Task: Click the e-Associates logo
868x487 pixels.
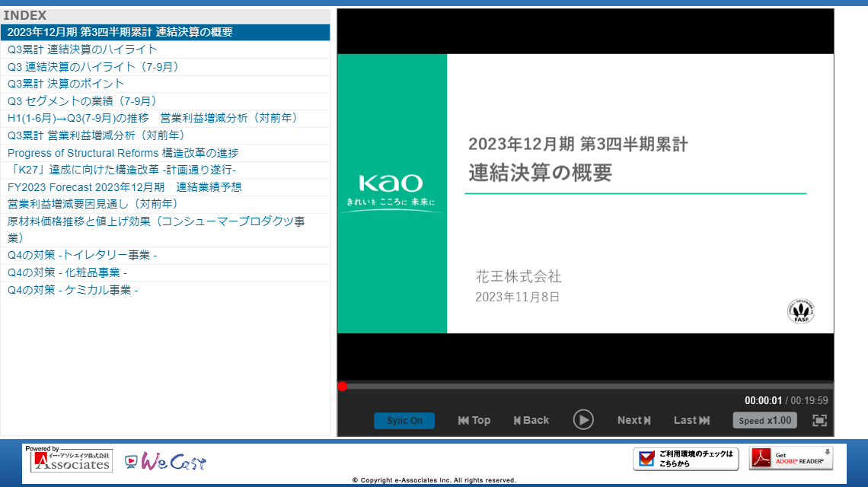Action: point(68,460)
